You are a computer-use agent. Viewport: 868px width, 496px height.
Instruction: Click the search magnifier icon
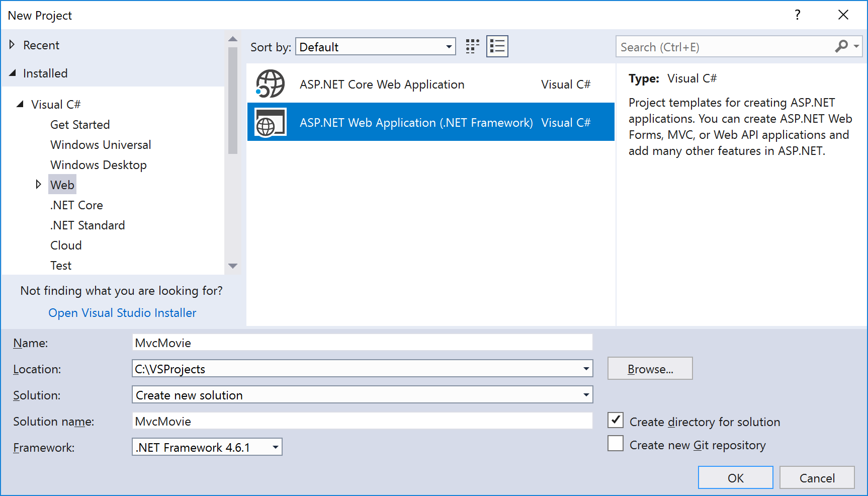841,46
